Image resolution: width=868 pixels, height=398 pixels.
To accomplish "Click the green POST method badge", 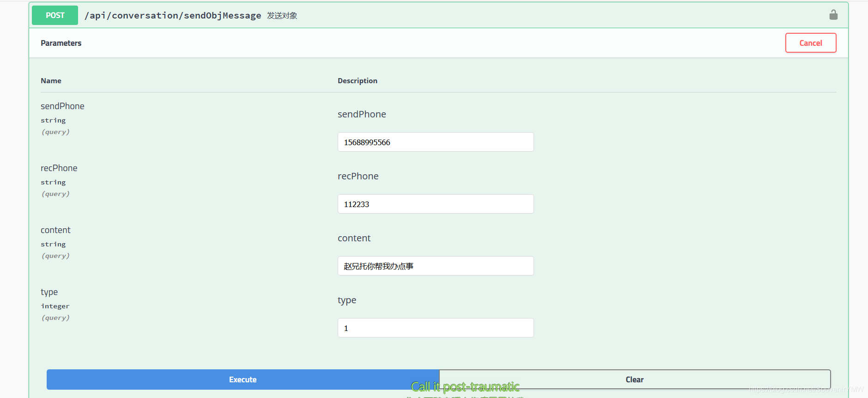I will coord(55,15).
